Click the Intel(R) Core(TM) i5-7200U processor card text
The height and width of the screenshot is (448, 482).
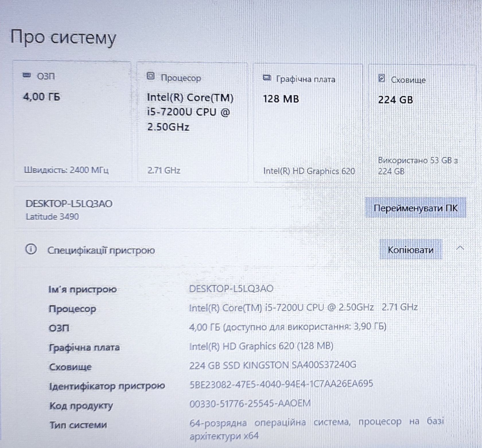(190, 112)
